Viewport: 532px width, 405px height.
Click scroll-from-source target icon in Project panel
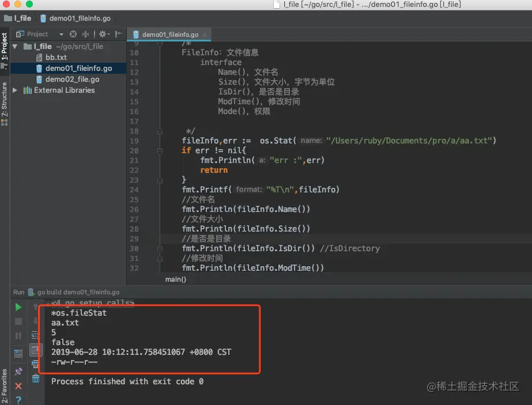(73, 34)
